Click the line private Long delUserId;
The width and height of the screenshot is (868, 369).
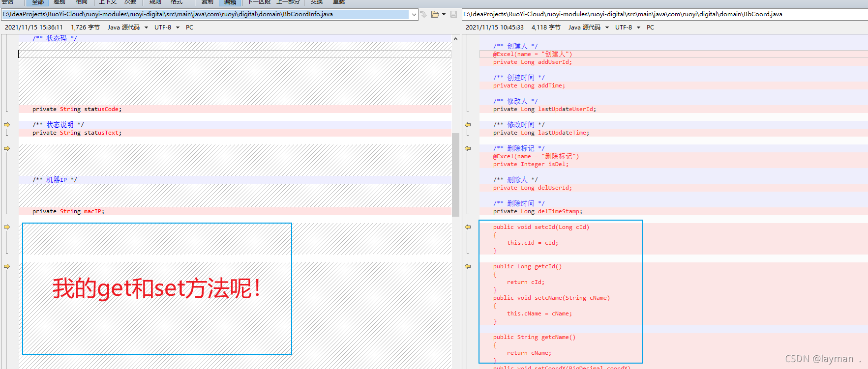[533, 188]
